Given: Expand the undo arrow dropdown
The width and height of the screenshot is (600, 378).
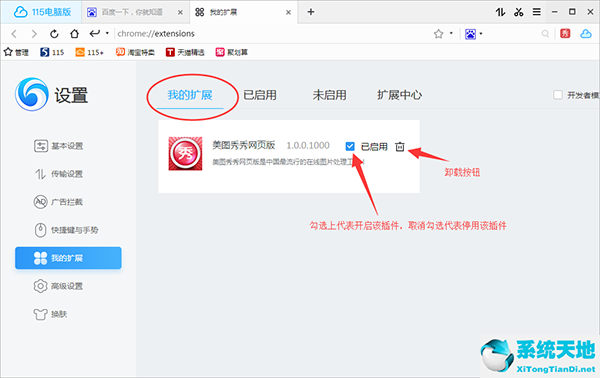Looking at the screenshot, I should (107, 33).
